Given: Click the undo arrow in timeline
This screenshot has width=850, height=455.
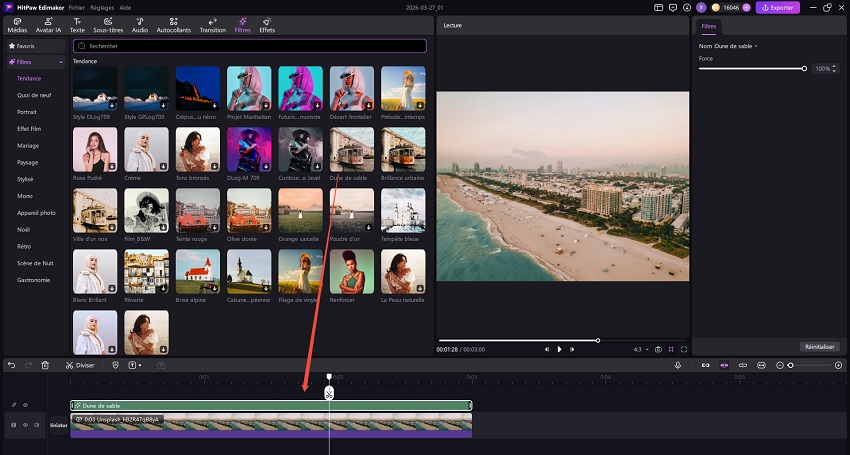Looking at the screenshot, I should [x=11, y=365].
